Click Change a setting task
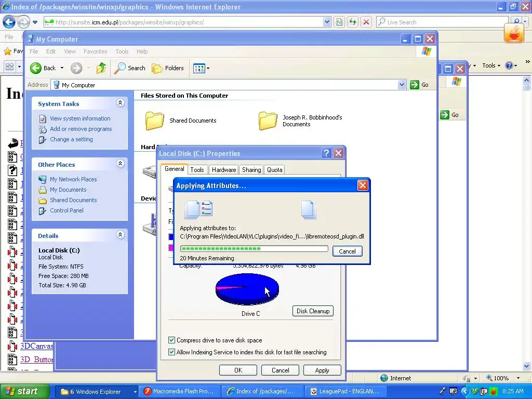The image size is (532, 399). 71,139
